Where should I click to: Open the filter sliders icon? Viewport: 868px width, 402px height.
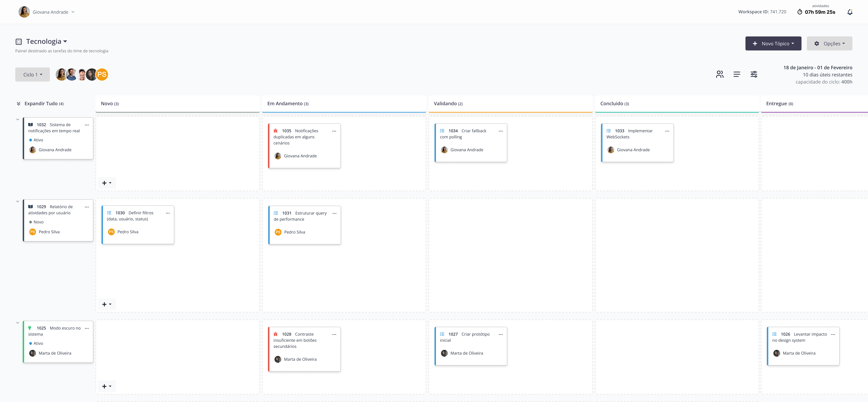point(754,74)
